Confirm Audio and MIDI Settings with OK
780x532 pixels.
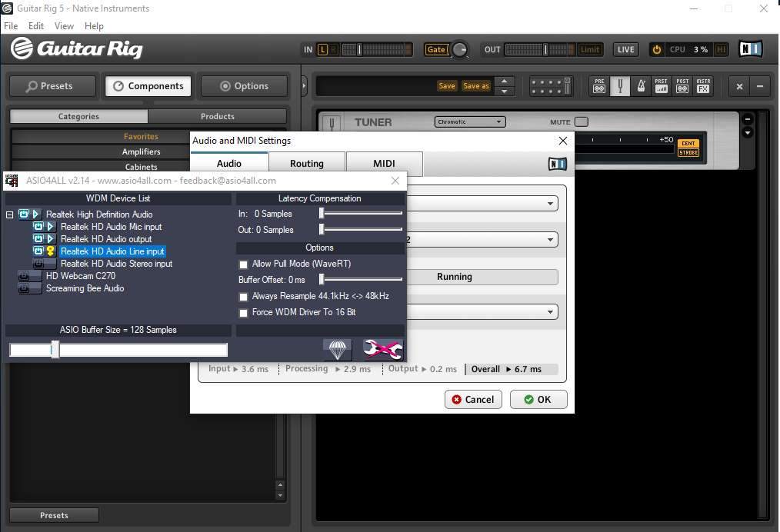click(538, 400)
